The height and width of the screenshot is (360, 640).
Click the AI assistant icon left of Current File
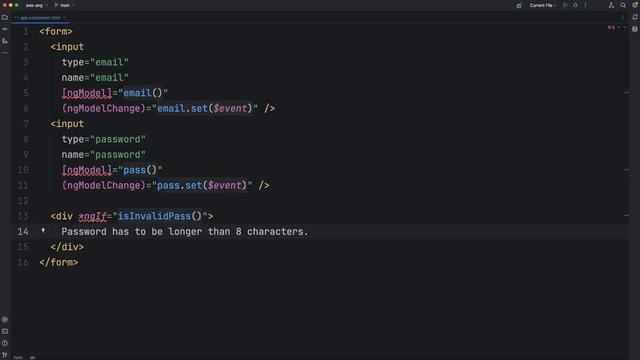click(519, 5)
